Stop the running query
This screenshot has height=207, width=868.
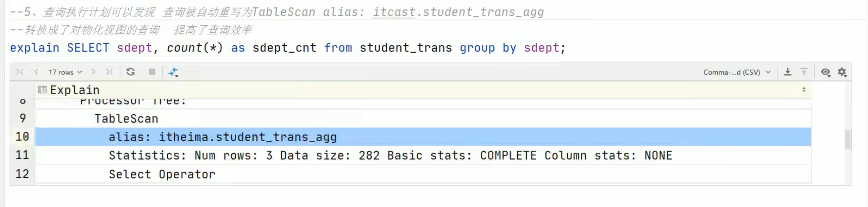click(x=152, y=72)
